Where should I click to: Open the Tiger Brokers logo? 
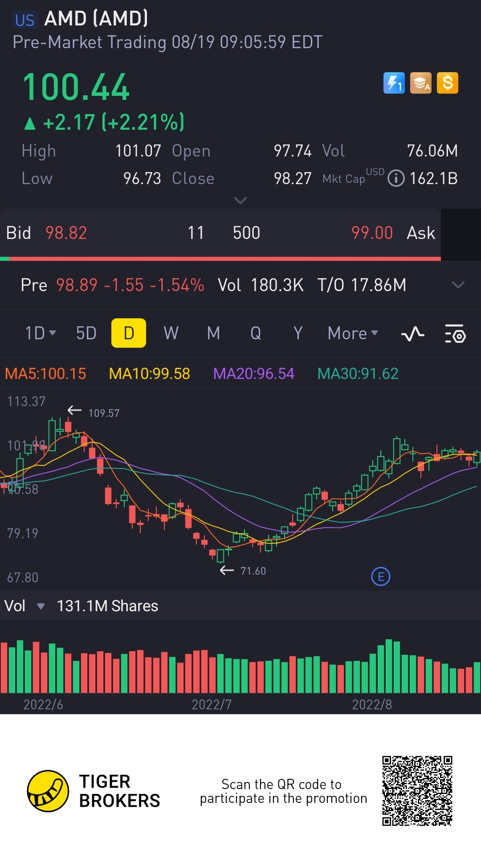94,791
